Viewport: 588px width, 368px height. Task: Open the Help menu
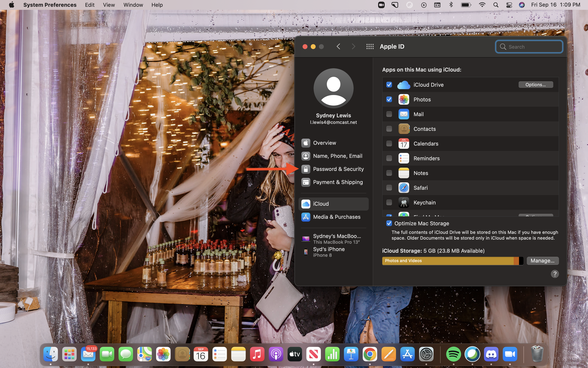157,5
